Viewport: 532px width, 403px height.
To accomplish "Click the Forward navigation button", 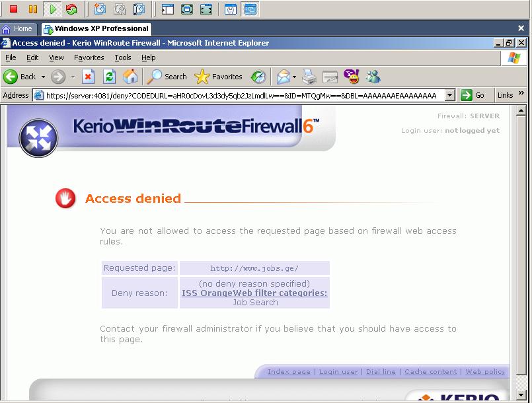I will click(x=58, y=77).
